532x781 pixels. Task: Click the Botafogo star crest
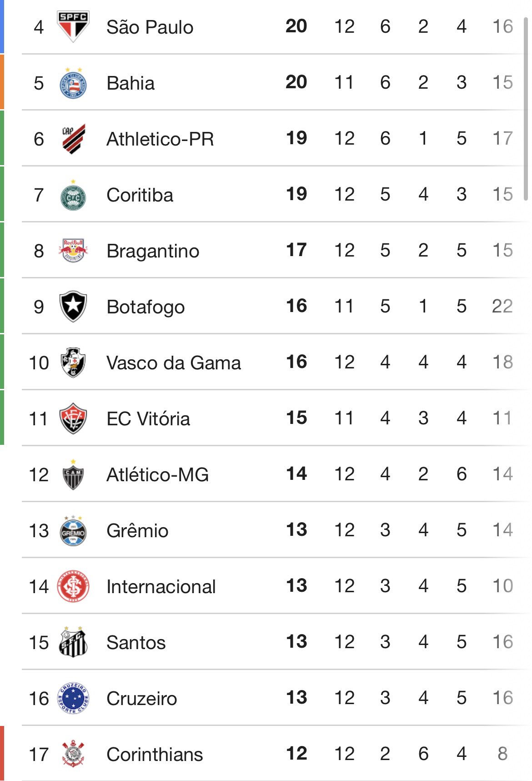click(x=73, y=307)
